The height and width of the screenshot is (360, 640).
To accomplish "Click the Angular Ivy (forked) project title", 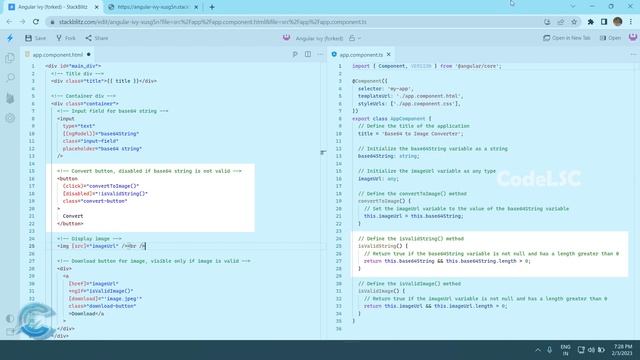I will click(x=319, y=38).
